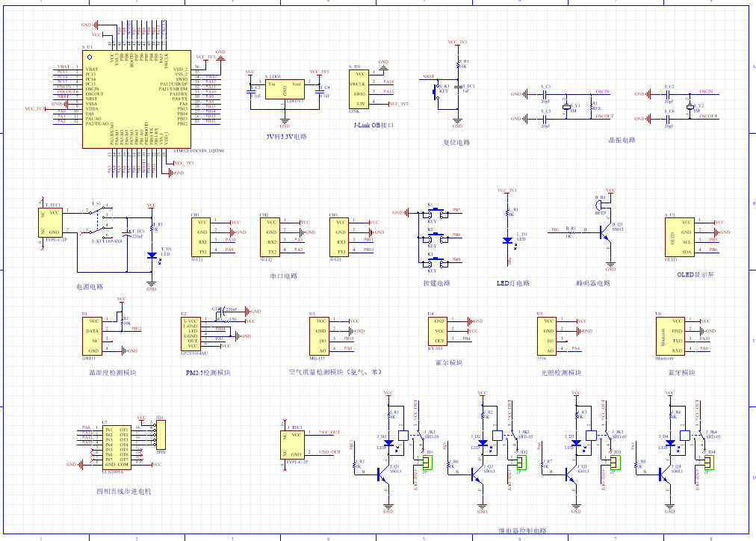Select the KY-003 Hall sensor block
This screenshot has height=541, width=756.
tap(438, 331)
